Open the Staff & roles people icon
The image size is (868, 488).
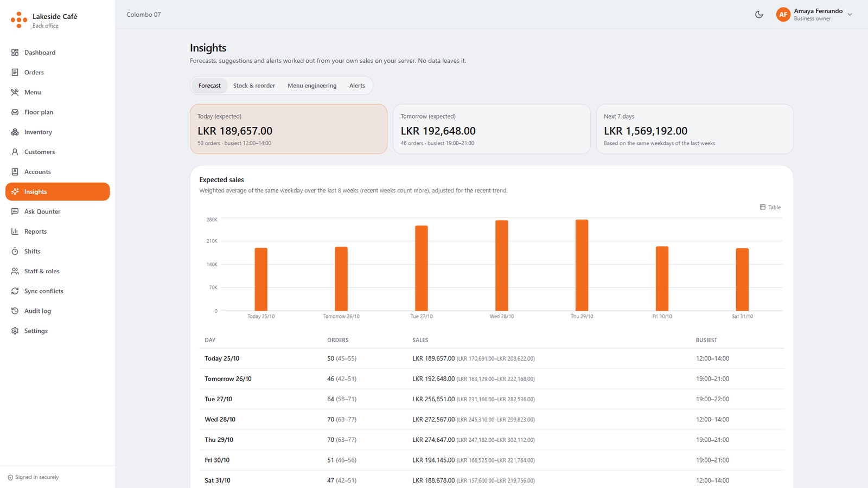pos(15,271)
